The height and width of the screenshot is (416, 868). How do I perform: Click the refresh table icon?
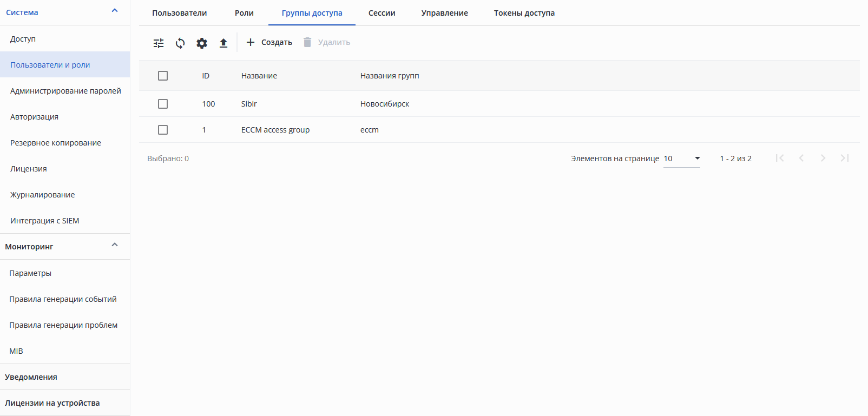(x=180, y=43)
